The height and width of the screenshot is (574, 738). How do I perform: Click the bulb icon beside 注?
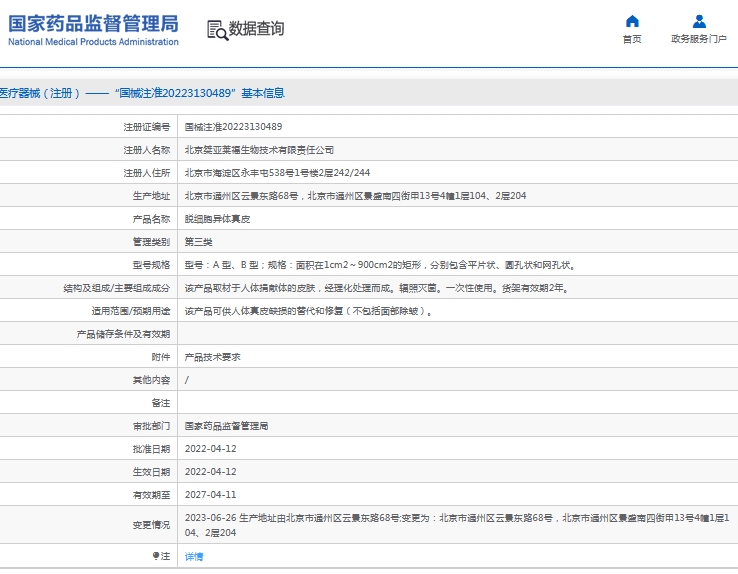tap(156, 556)
